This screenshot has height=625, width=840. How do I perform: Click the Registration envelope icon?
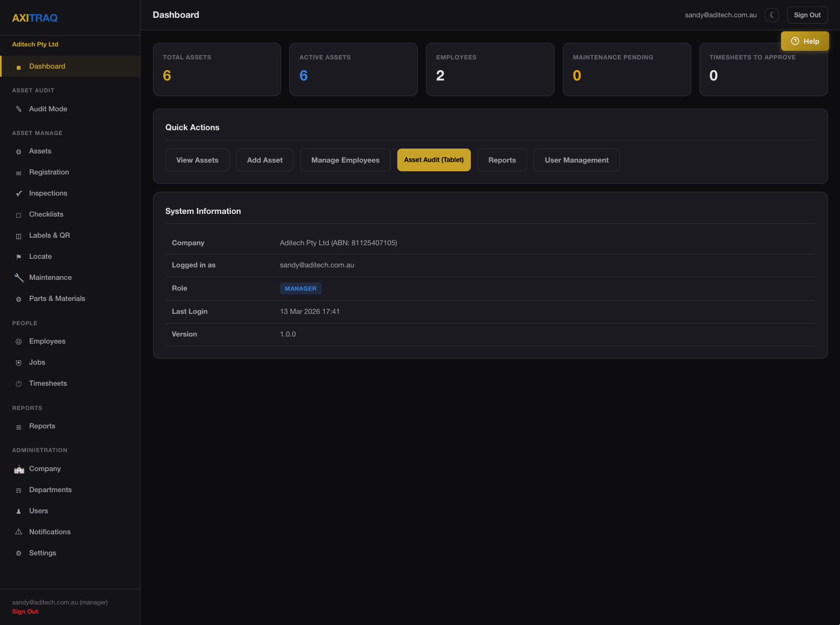click(x=18, y=173)
